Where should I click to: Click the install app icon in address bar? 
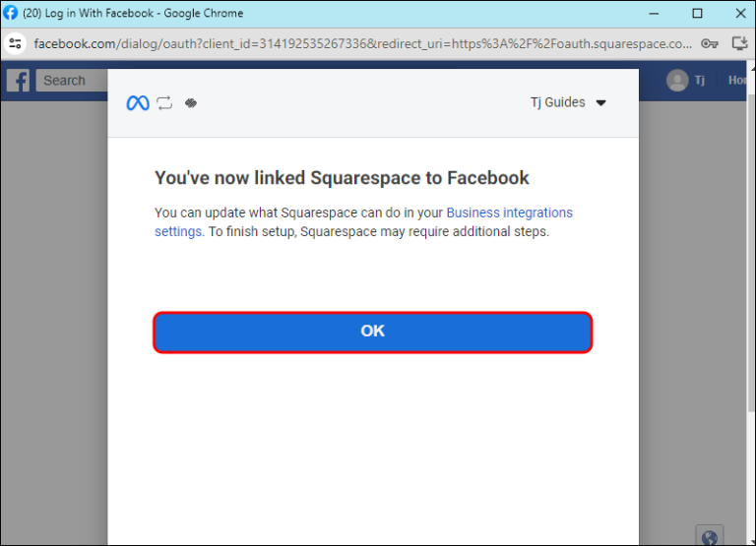(x=740, y=43)
